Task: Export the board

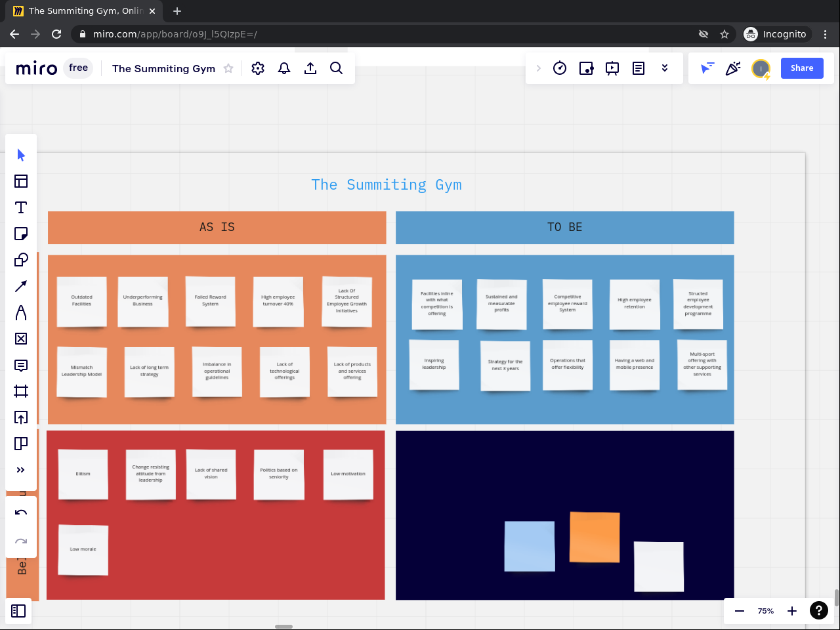Action: [x=310, y=68]
